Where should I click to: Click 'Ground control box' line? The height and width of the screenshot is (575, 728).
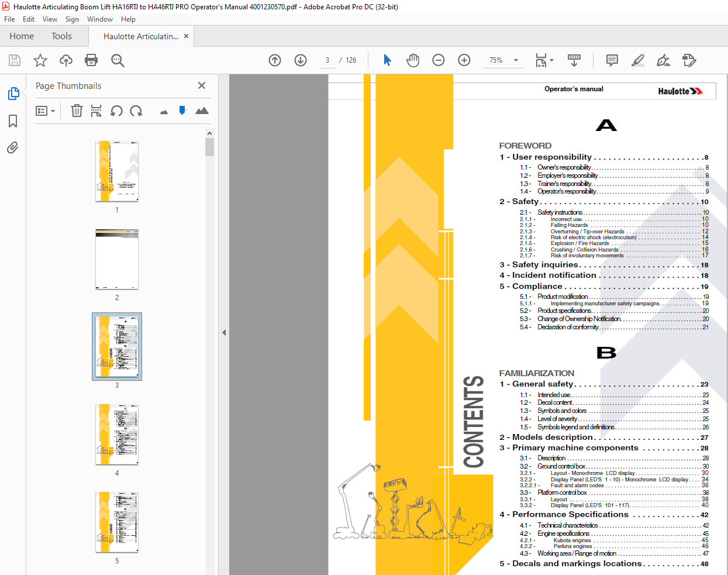coord(614,466)
